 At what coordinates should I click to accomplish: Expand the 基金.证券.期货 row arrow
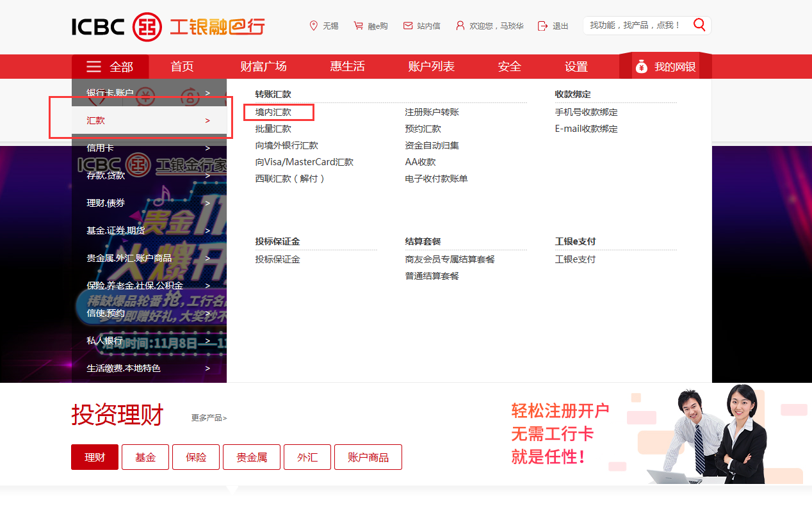207,230
